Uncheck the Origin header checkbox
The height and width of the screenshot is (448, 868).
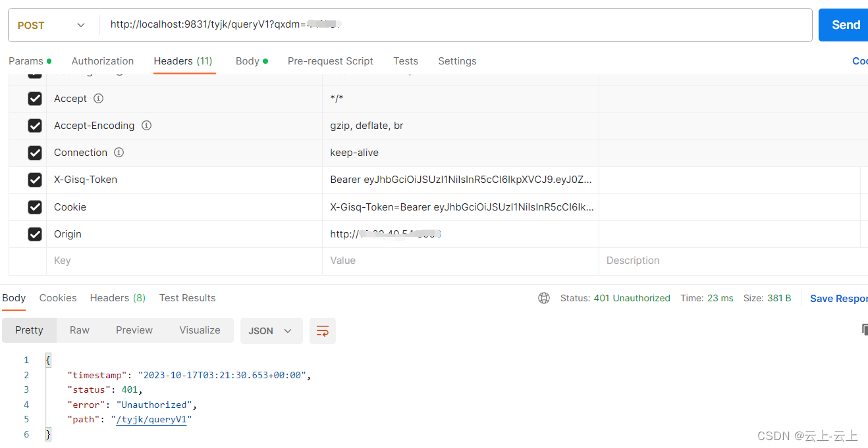tap(35, 234)
